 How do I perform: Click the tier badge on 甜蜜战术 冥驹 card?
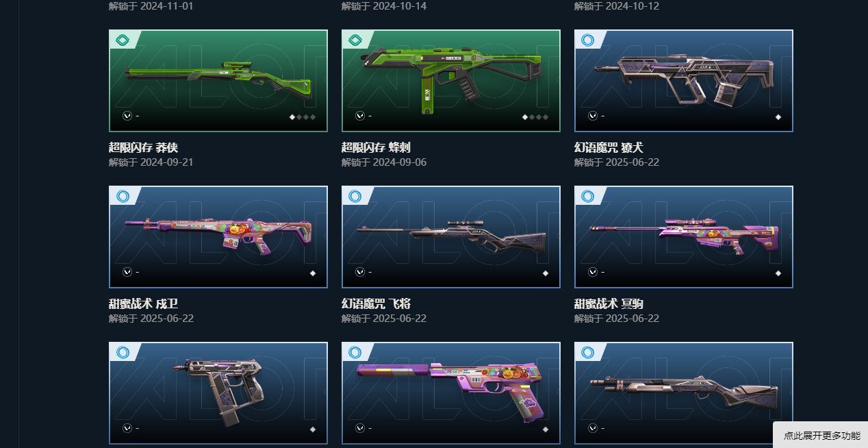coord(588,196)
